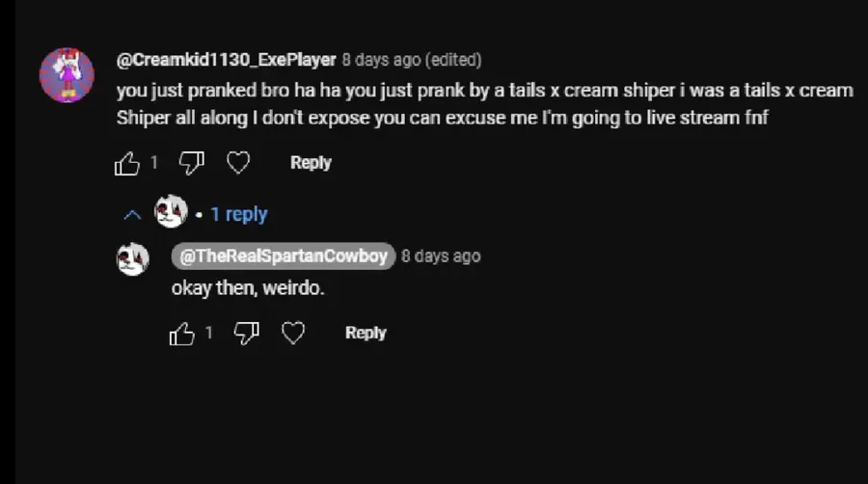Open the "8 days ago (edited)" timestamp link
Screen dimensions: 868x484
411,60
